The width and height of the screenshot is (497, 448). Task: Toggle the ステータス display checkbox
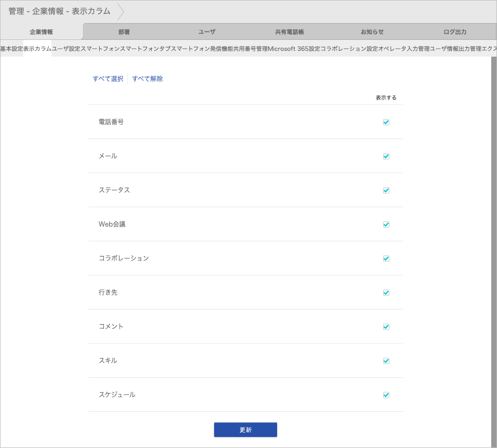pos(386,190)
